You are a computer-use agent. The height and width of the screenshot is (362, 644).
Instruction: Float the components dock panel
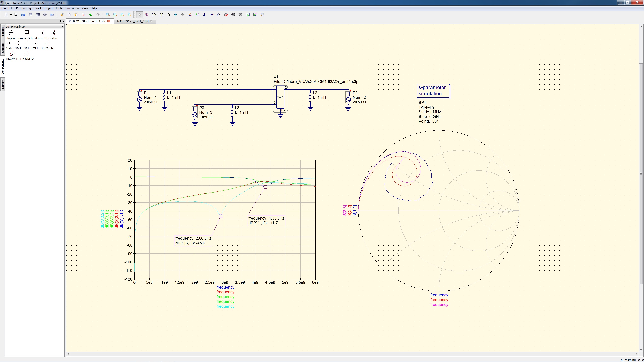pyautogui.click(x=60, y=21)
